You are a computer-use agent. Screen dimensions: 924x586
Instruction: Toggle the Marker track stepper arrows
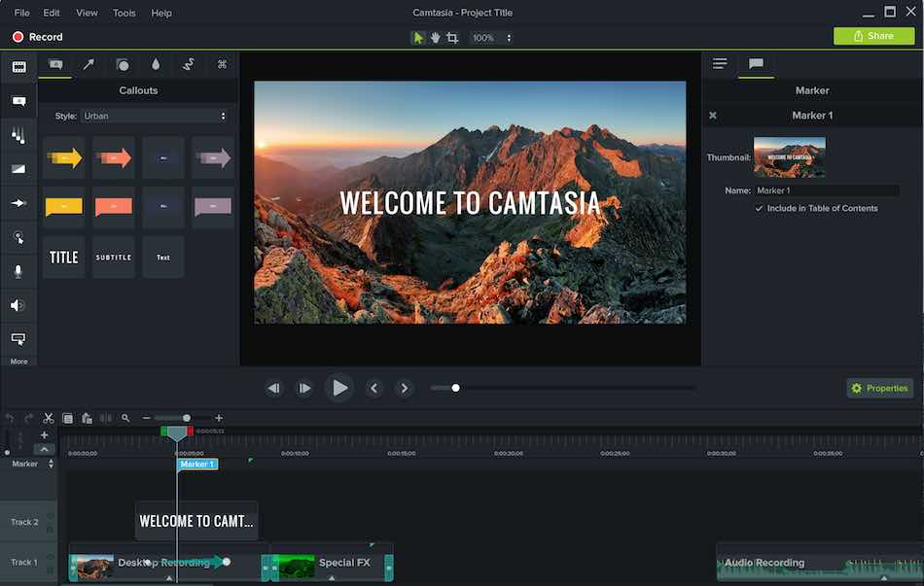(x=51, y=465)
